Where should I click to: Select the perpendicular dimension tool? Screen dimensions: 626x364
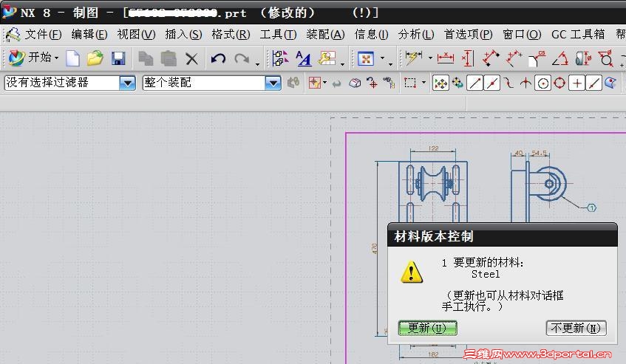[514, 58]
